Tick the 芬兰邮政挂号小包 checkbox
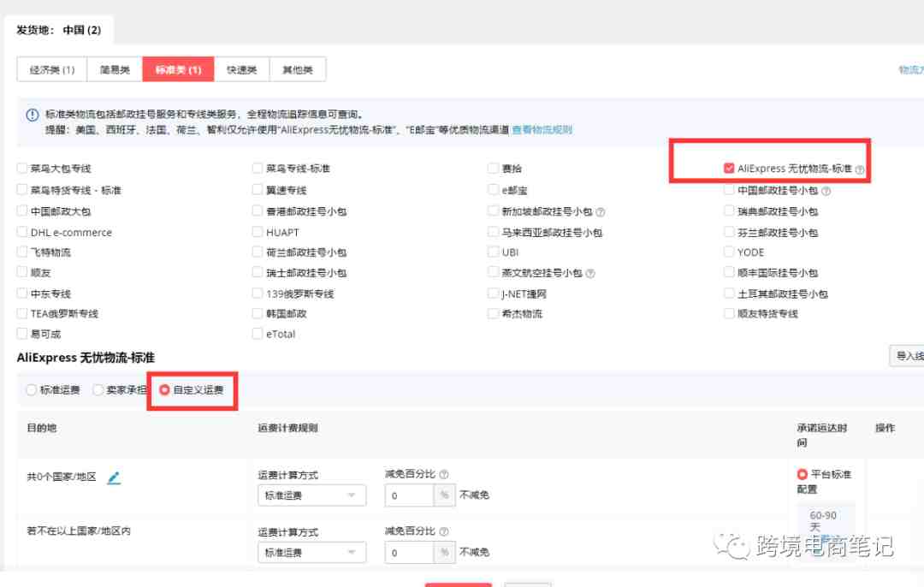 click(729, 232)
